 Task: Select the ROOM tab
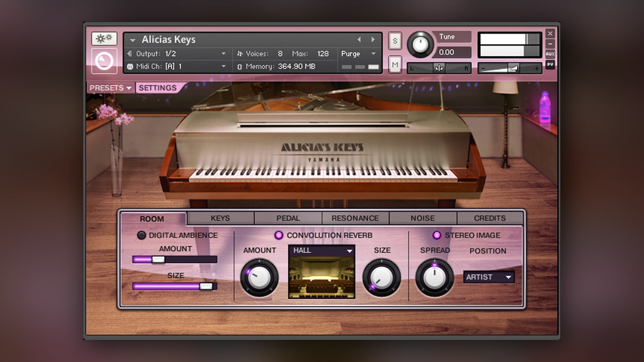(x=152, y=219)
